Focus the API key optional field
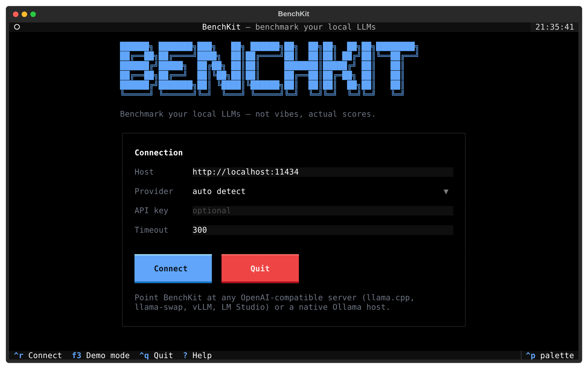588x369 pixels. coord(322,211)
